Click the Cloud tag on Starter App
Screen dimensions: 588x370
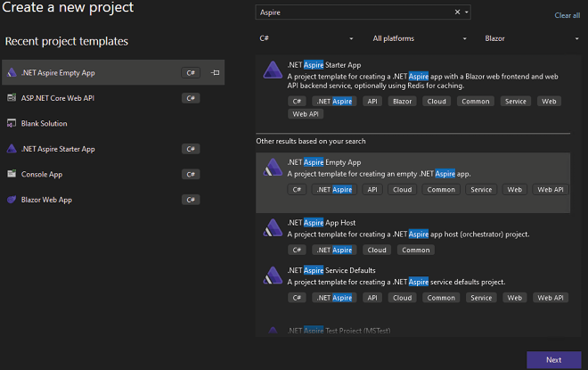437,102
